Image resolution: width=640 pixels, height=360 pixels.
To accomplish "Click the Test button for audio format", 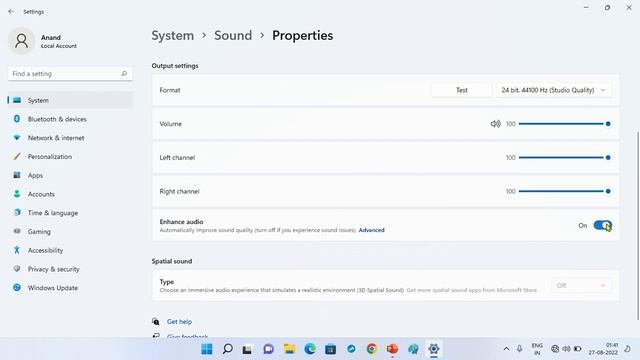I will [462, 90].
